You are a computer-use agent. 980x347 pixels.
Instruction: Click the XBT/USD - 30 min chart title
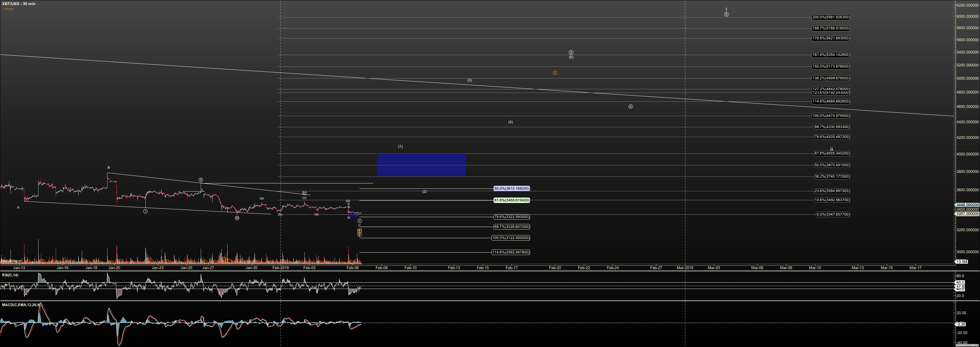point(19,4)
